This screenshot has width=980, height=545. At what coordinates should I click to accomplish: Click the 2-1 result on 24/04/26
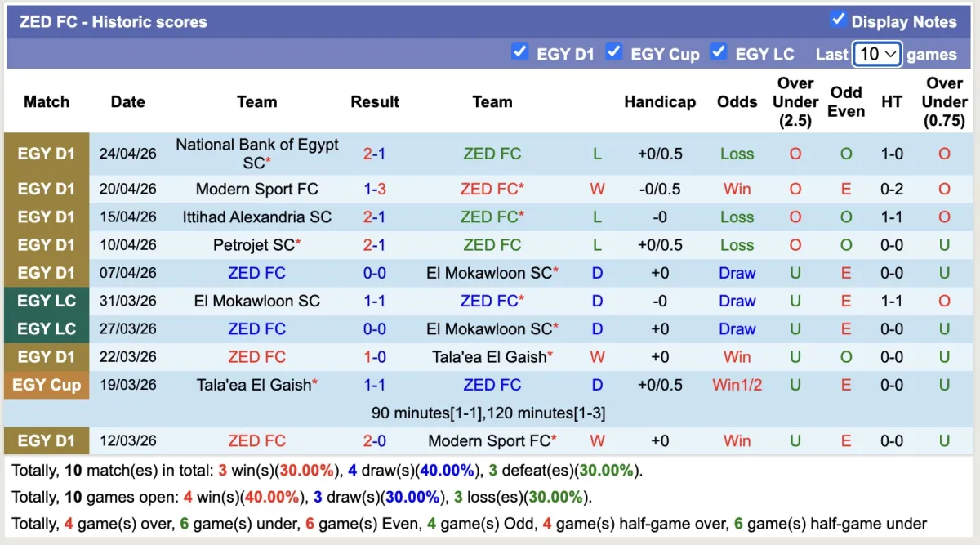tap(375, 154)
